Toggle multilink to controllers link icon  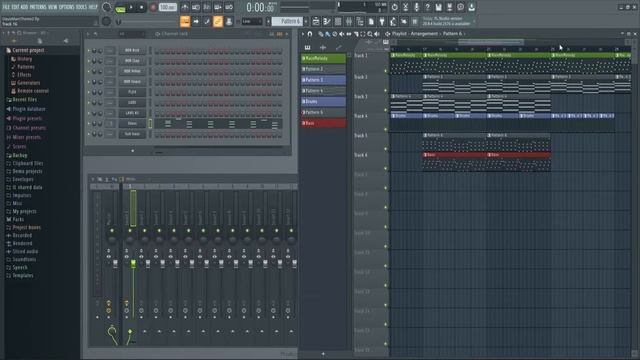pos(218,21)
